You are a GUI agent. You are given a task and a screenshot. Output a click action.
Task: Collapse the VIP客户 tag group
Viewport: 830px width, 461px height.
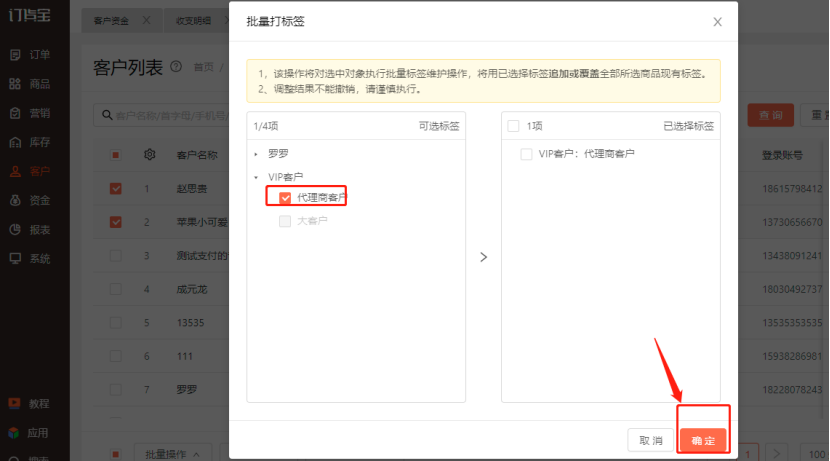[256, 177]
